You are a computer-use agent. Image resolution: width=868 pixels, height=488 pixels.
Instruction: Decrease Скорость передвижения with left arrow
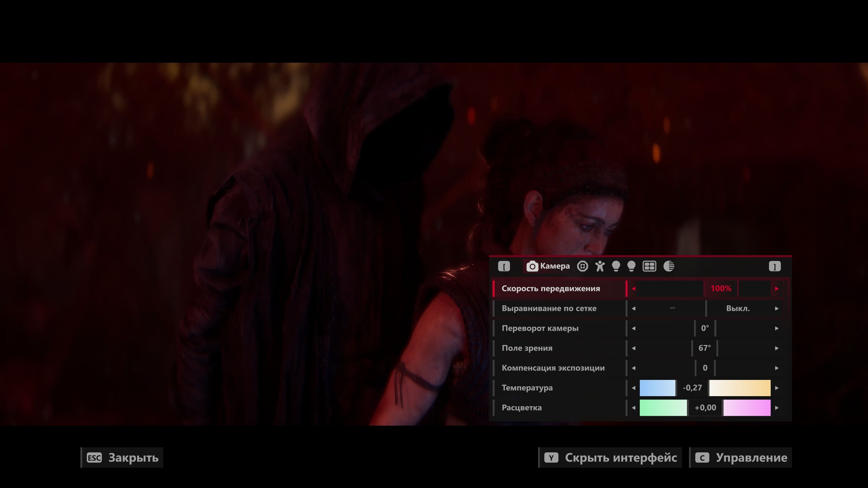633,289
